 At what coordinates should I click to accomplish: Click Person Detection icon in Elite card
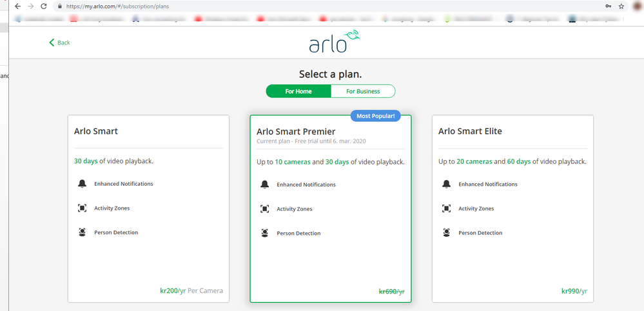(x=447, y=232)
